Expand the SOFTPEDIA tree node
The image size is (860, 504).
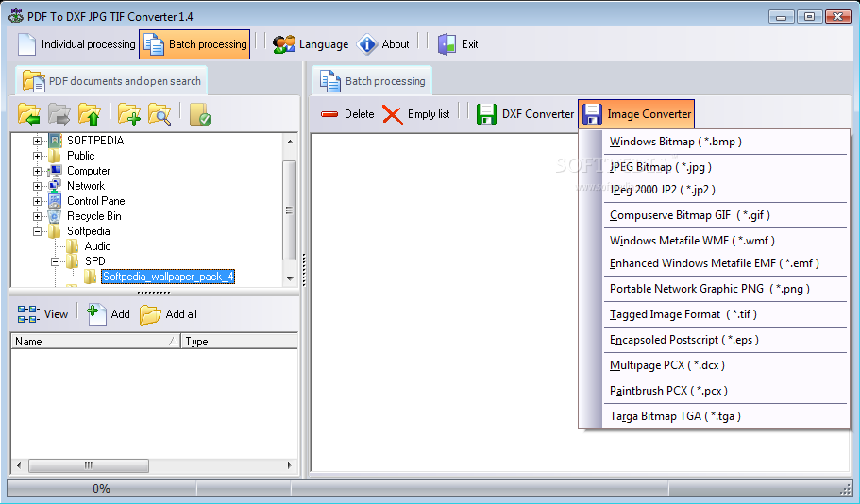click(x=37, y=141)
